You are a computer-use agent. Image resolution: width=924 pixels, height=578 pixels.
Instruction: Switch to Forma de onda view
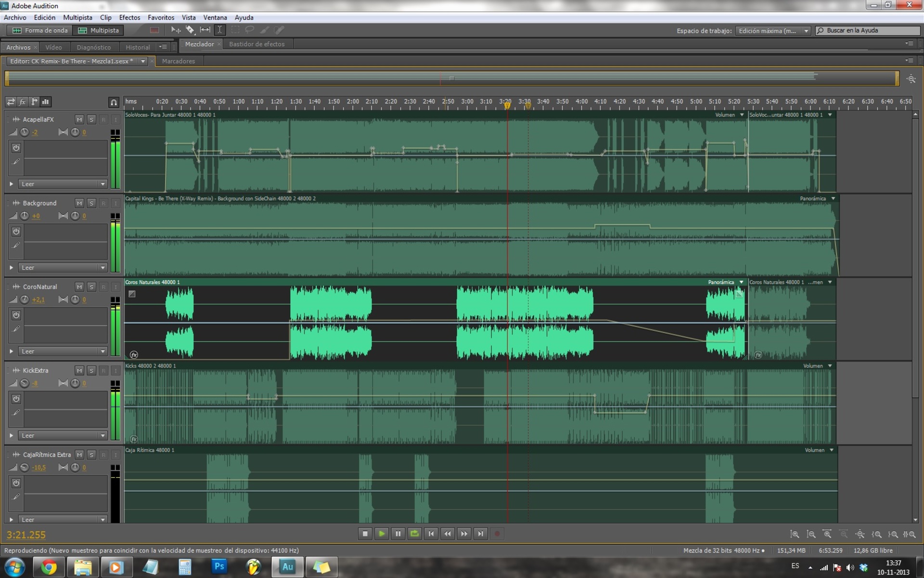[x=40, y=30]
